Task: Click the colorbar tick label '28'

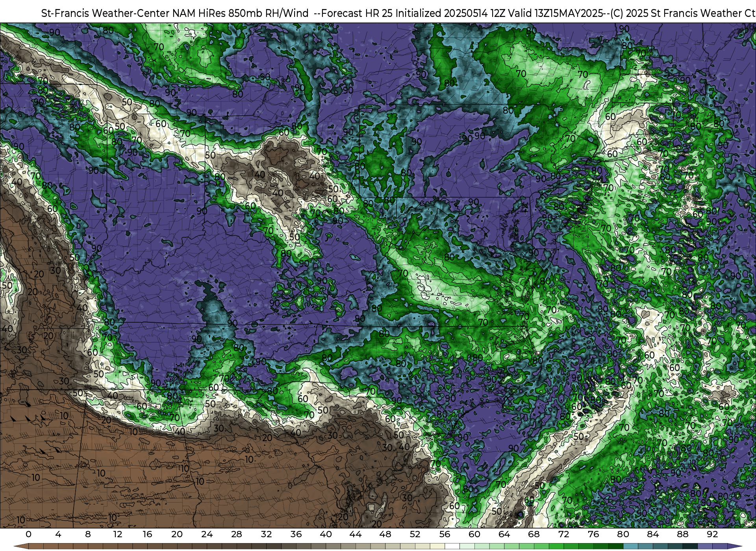Action: click(x=237, y=534)
